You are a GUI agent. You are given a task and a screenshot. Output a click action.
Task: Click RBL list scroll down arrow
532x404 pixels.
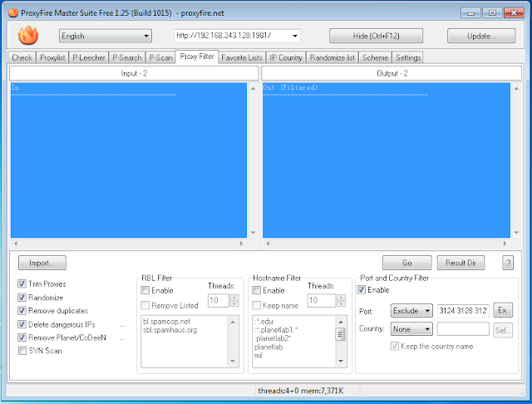pos(233,362)
